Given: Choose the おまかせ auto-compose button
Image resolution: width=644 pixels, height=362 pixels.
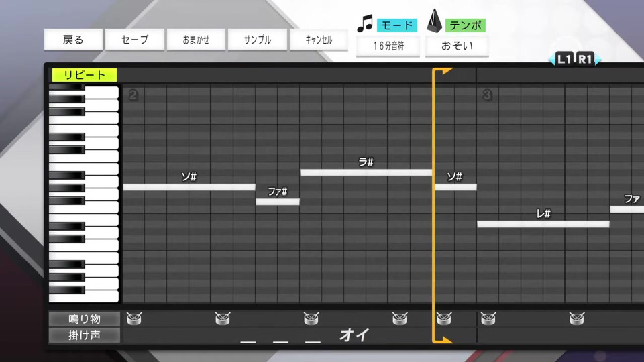Looking at the screenshot, I should point(196,40).
